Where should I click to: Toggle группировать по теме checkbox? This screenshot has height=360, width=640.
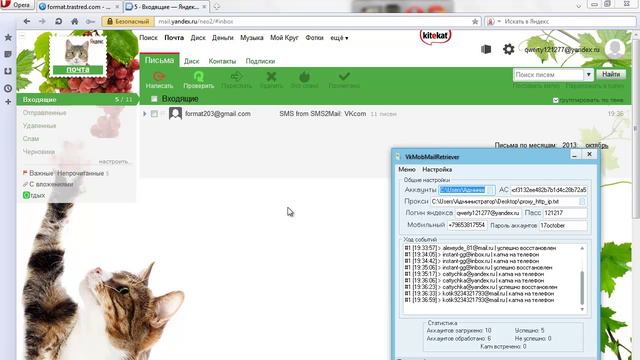tap(556, 100)
